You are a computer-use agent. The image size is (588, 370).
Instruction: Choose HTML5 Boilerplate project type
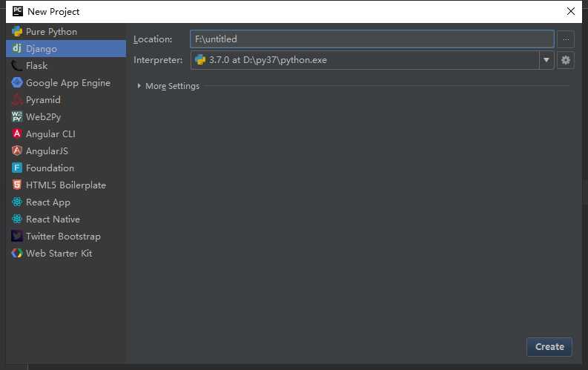tap(66, 185)
